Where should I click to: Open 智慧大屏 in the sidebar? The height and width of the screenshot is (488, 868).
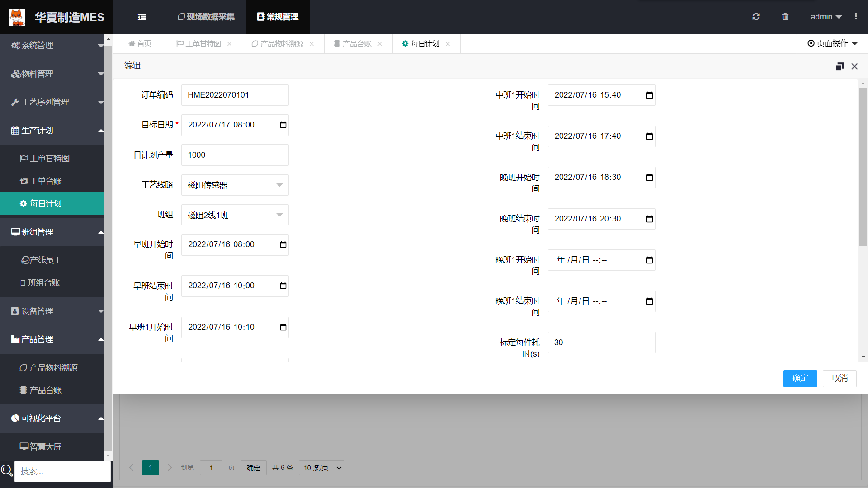[52, 447]
